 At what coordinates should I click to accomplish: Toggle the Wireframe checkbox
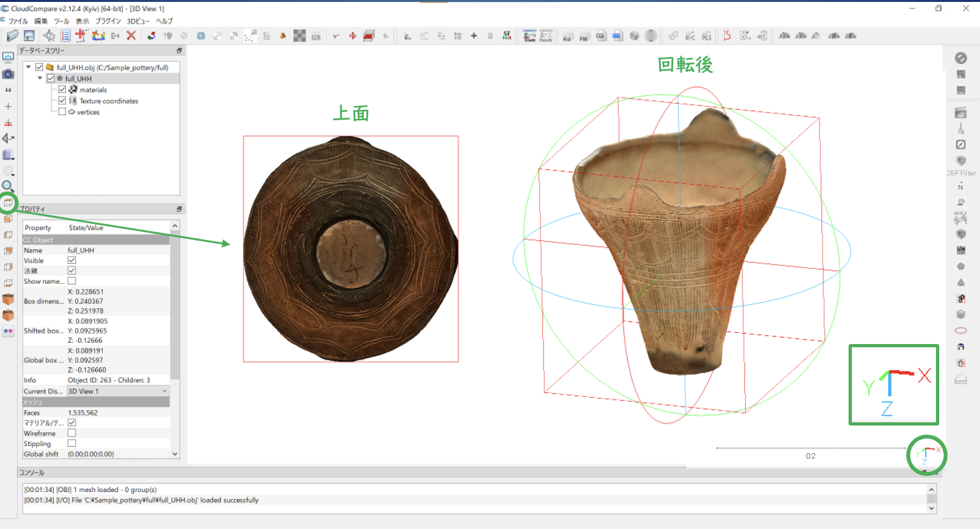click(x=72, y=433)
